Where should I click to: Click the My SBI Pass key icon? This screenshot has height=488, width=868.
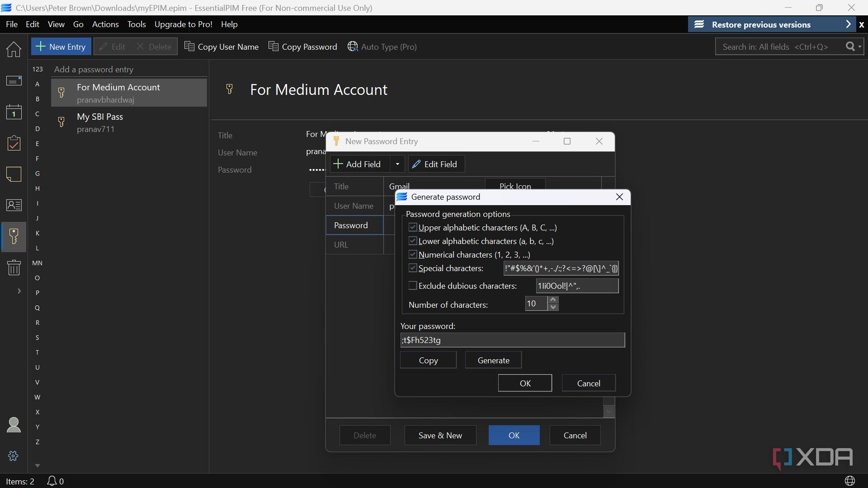[x=61, y=122]
